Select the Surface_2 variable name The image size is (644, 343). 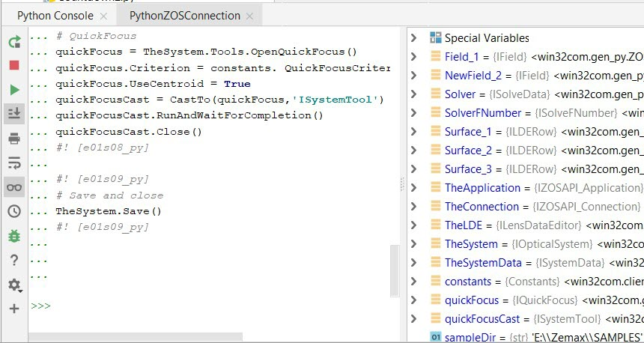[x=468, y=151]
